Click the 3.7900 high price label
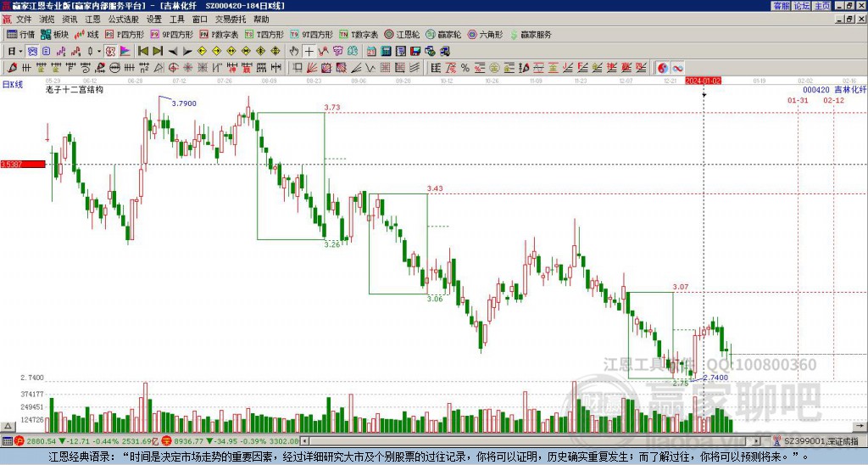Screen dimensions: 868x465 pos(184,104)
